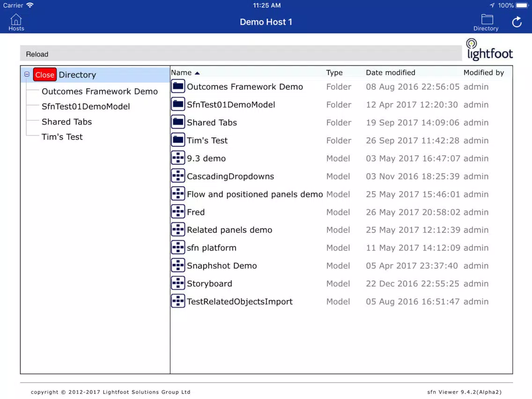Go to Hosts home icon
Viewport: 532px width, 399px height.
pyautogui.click(x=16, y=22)
